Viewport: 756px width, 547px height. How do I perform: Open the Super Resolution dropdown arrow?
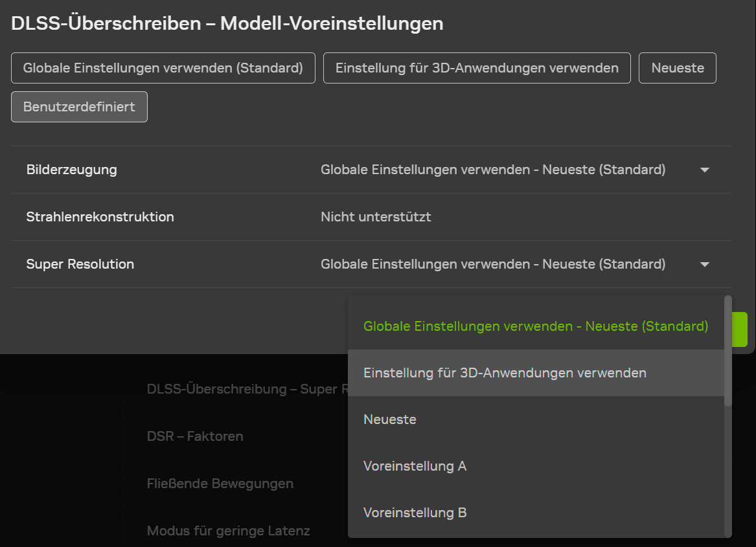point(704,264)
